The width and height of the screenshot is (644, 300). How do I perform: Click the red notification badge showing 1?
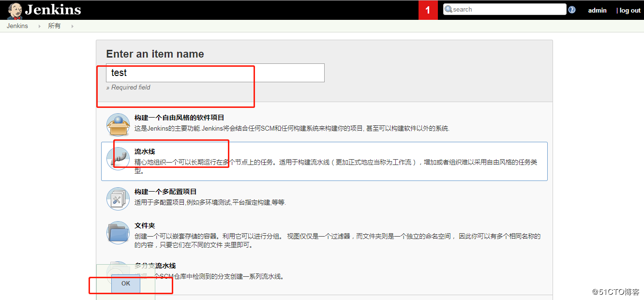tap(428, 10)
